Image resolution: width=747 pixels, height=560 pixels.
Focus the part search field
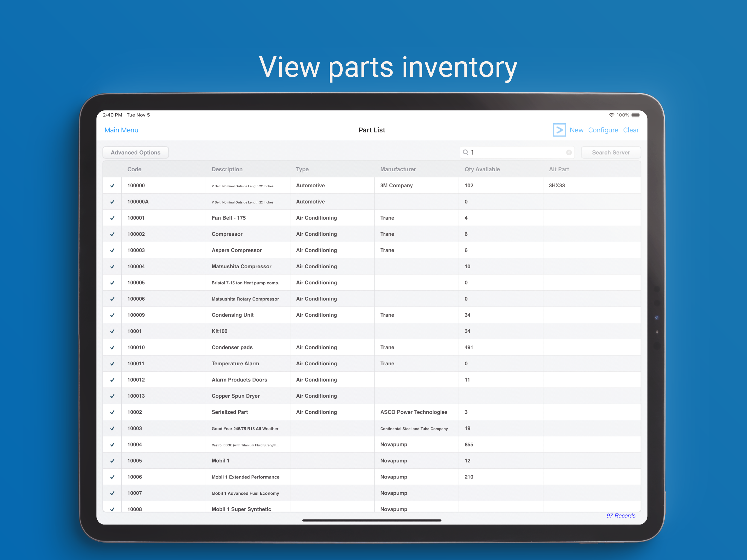[517, 152]
